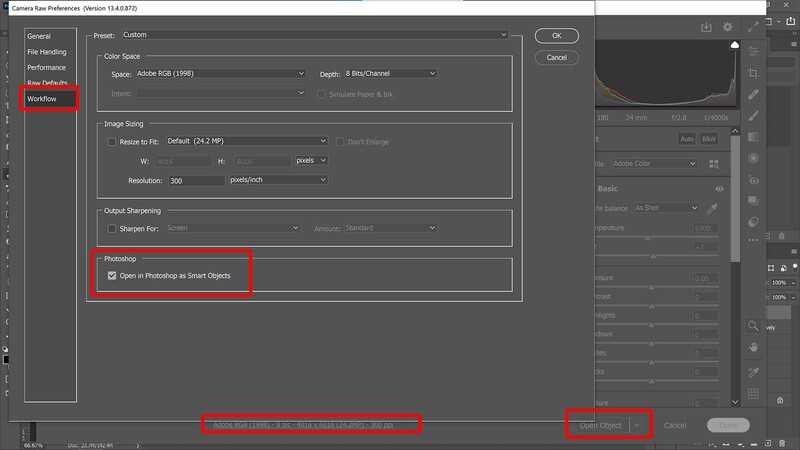Toggle the Simulate Paper & Ink checkbox
The width and height of the screenshot is (800, 450).
321,94
